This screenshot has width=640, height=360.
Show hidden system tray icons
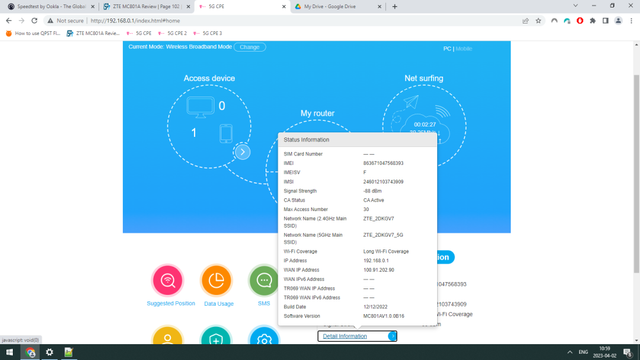[x=570, y=352]
